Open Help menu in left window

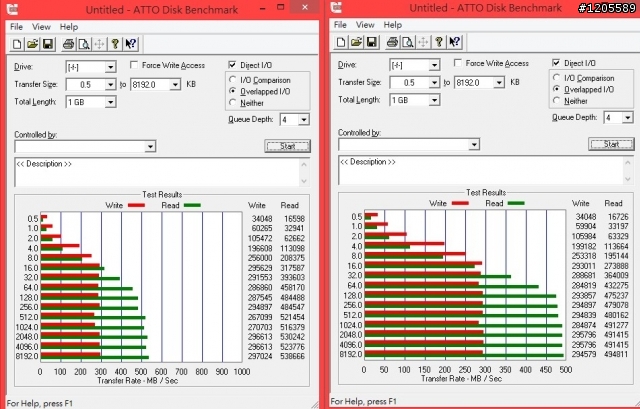pyautogui.click(x=69, y=27)
